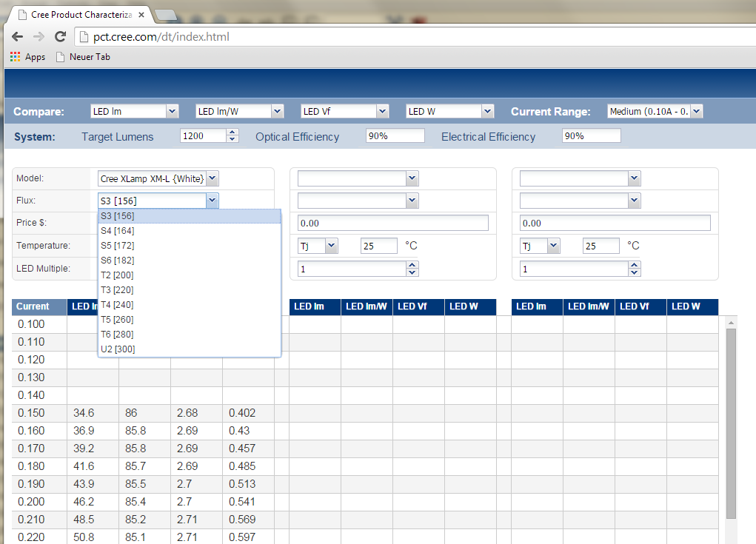This screenshot has height=544, width=756.
Task: Collapse the Flux S3 [156] dropdown arrow
Action: tap(213, 201)
